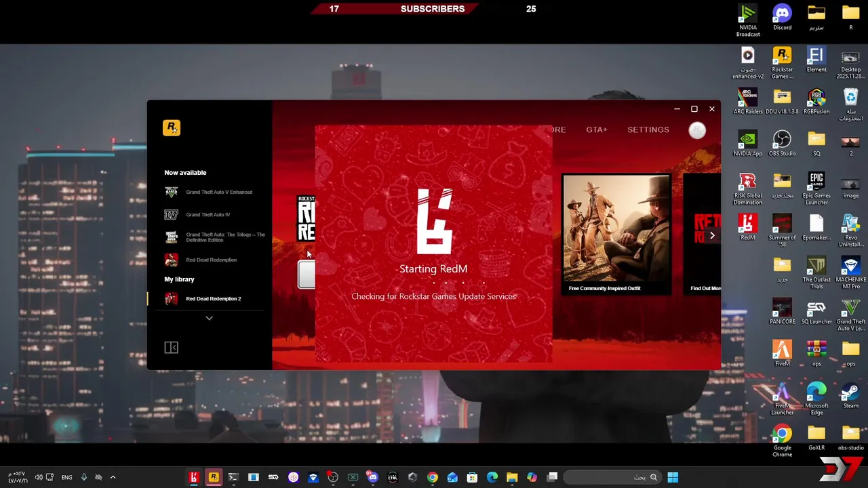868x488 pixels.
Task: Open the GTA+ tab
Action: (597, 129)
